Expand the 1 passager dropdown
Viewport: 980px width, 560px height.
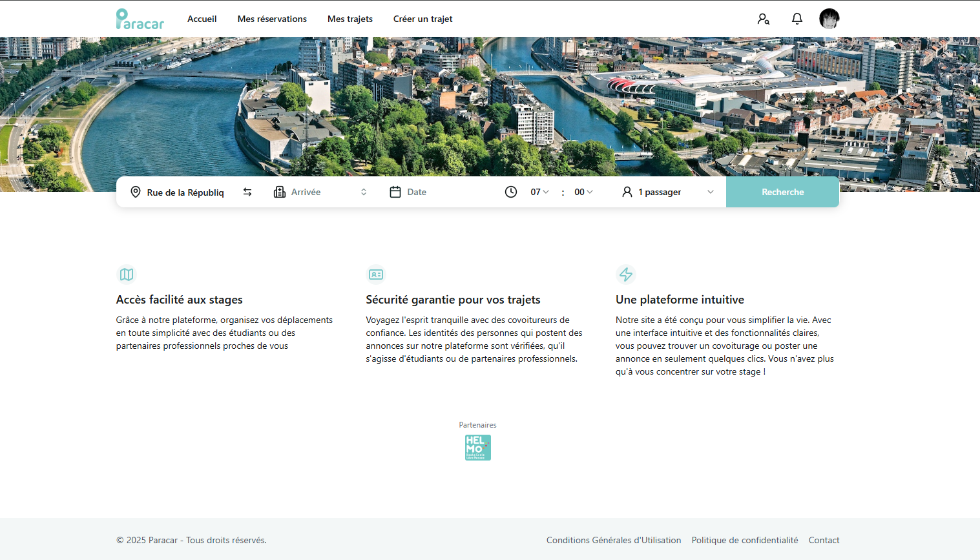pos(668,192)
